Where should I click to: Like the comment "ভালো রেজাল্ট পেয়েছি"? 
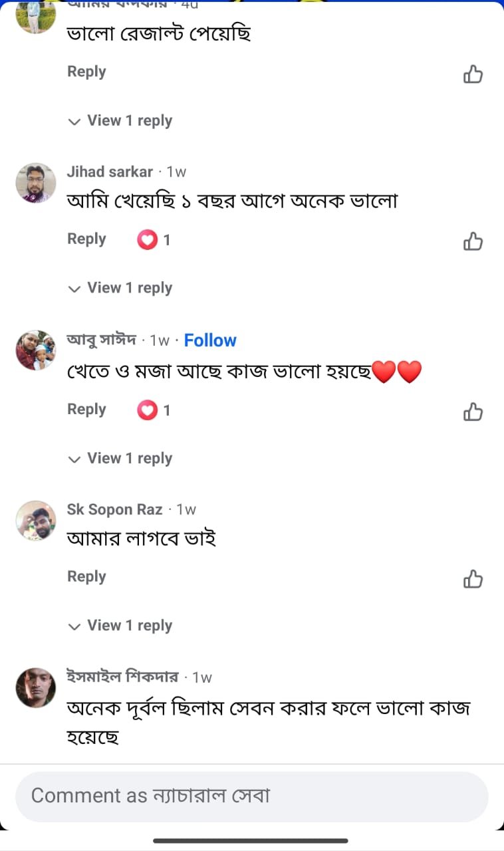coord(473,74)
